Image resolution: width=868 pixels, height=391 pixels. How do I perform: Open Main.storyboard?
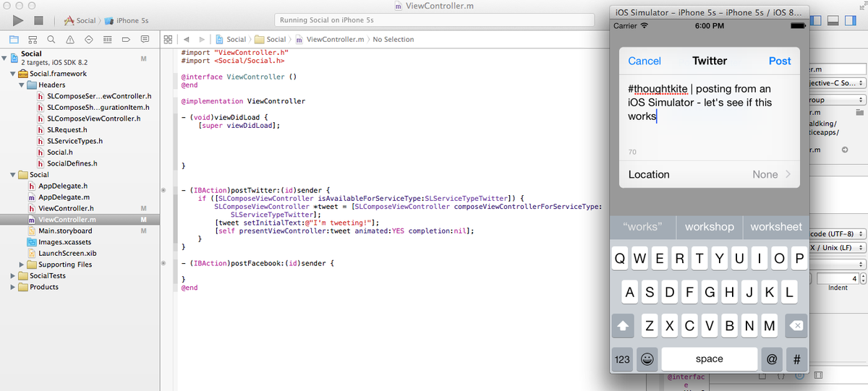60,231
